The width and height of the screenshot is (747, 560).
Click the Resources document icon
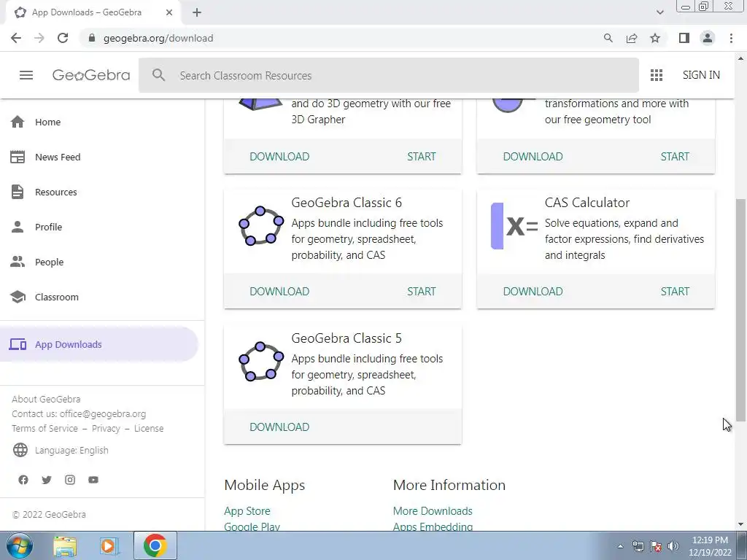18,192
